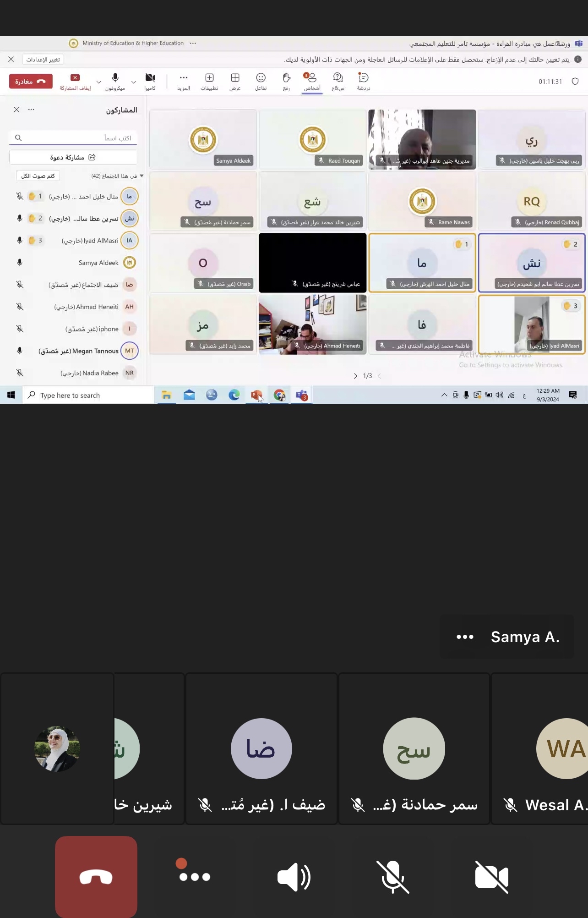Show hidden system tray icons chevron
Viewport: 588px width, 918px height.
pos(444,395)
